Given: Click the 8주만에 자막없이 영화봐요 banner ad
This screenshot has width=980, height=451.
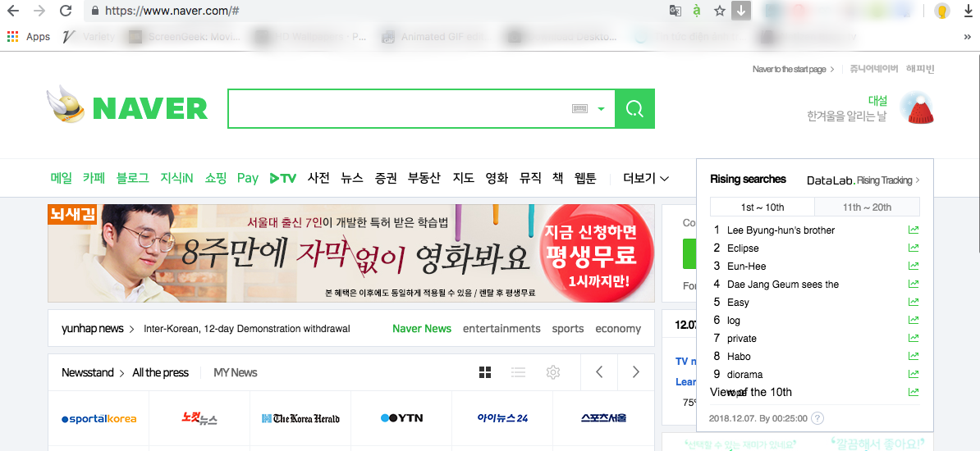Looking at the screenshot, I should click(x=351, y=253).
